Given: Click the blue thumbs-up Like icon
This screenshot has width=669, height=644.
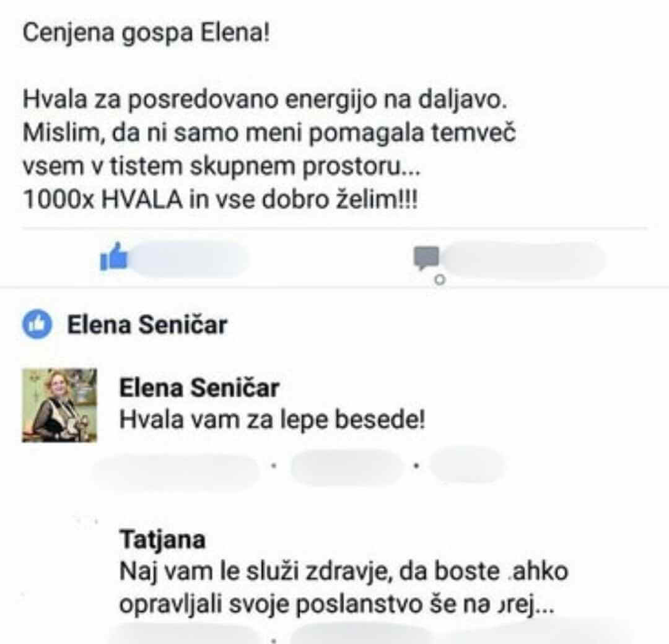Looking at the screenshot, I should coord(114,256).
